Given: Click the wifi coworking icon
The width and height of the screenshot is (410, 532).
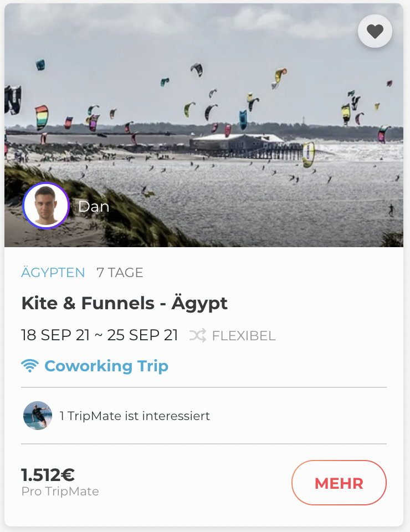Looking at the screenshot, I should point(30,366).
